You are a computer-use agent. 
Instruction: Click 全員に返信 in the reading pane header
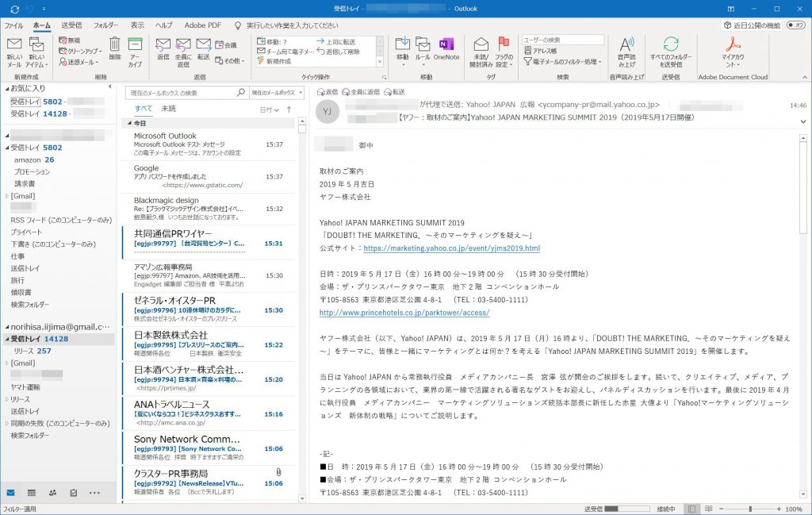[361, 92]
